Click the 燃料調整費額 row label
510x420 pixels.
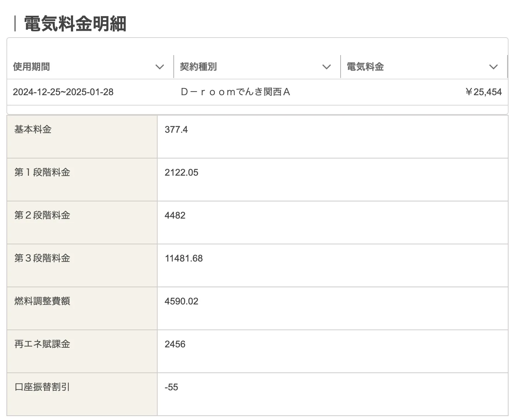(42, 301)
